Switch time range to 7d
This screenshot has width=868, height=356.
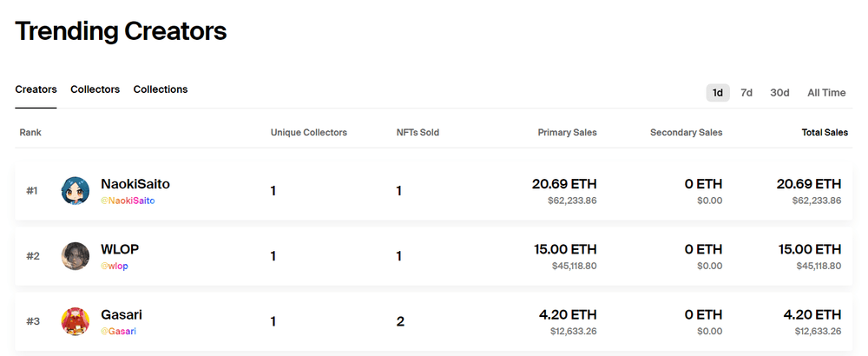(x=746, y=93)
